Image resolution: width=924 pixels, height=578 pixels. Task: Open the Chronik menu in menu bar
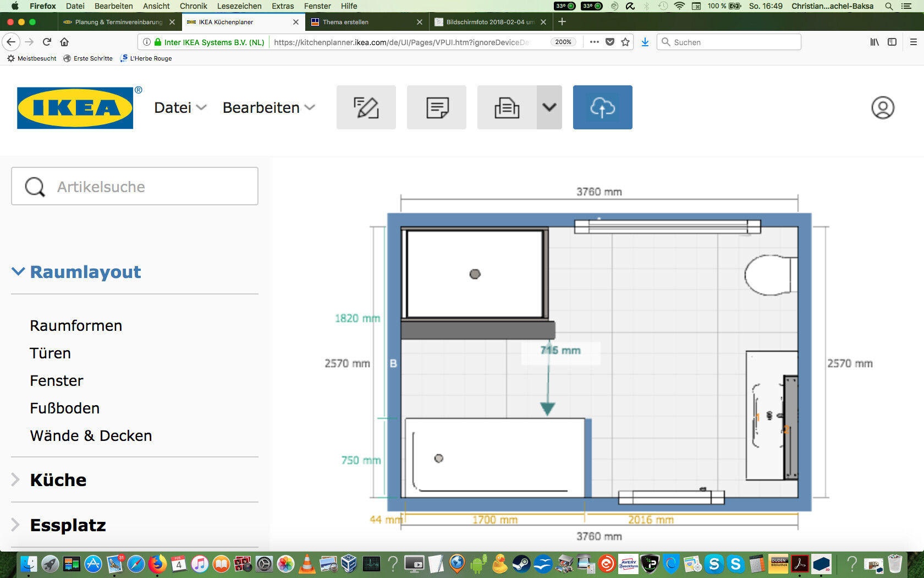point(193,6)
